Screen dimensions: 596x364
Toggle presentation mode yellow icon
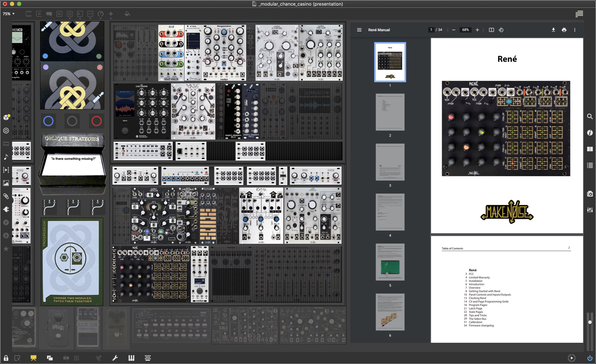coord(33,358)
